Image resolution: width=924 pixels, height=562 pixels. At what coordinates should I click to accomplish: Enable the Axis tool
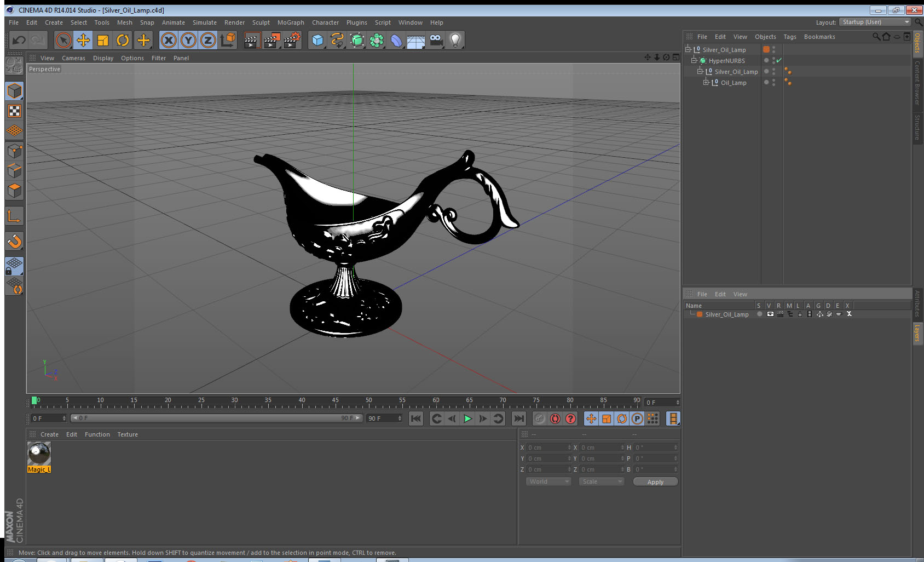15,216
